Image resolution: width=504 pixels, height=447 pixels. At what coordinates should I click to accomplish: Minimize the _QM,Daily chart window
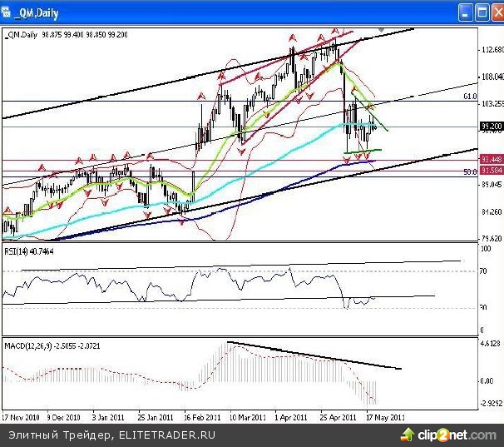click(x=464, y=12)
